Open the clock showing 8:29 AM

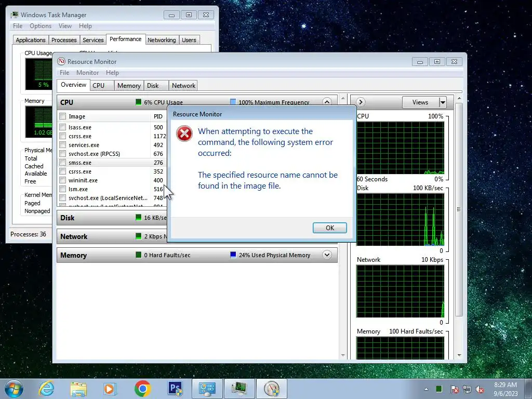pos(506,389)
